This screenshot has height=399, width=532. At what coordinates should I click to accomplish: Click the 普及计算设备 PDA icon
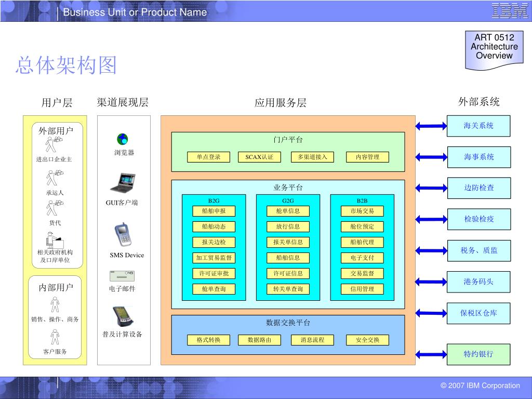tap(123, 316)
